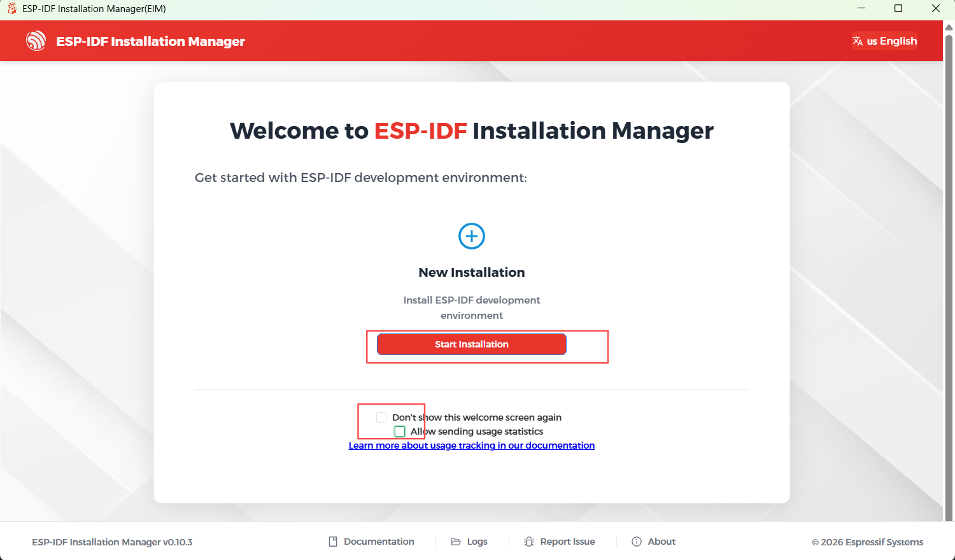
Task: Open the English language selector
Action: coord(885,41)
